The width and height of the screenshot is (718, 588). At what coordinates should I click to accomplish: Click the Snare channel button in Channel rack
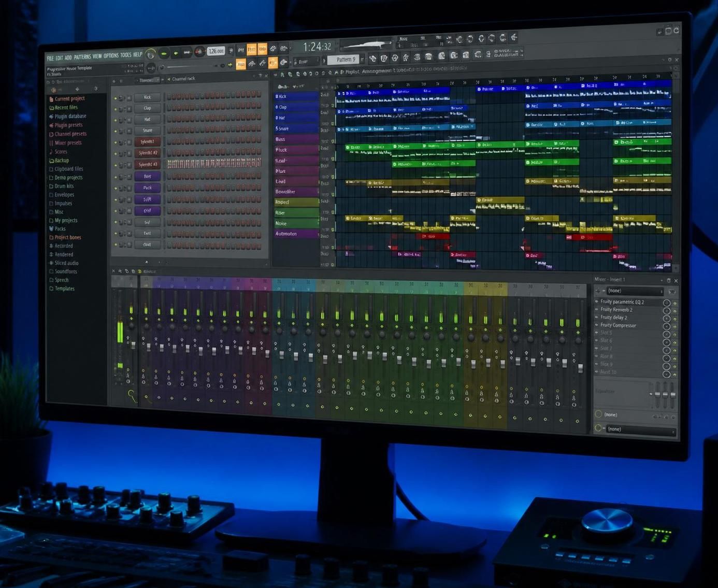(x=147, y=131)
